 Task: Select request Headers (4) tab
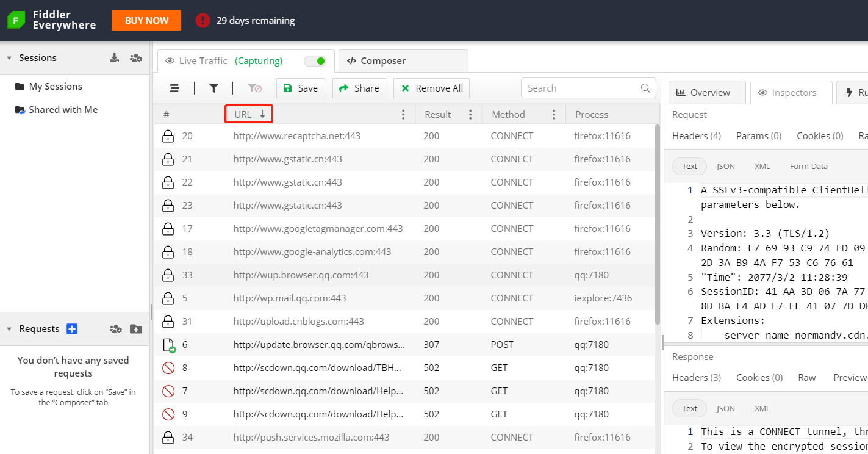click(x=697, y=136)
